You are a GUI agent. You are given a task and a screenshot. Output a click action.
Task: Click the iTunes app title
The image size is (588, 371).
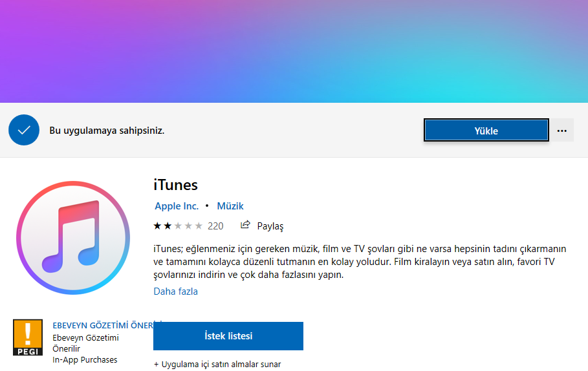point(175,185)
